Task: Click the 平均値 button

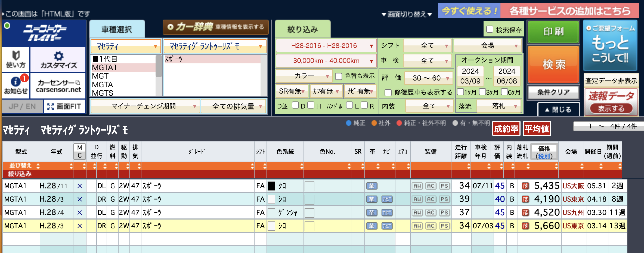Action: [537, 129]
